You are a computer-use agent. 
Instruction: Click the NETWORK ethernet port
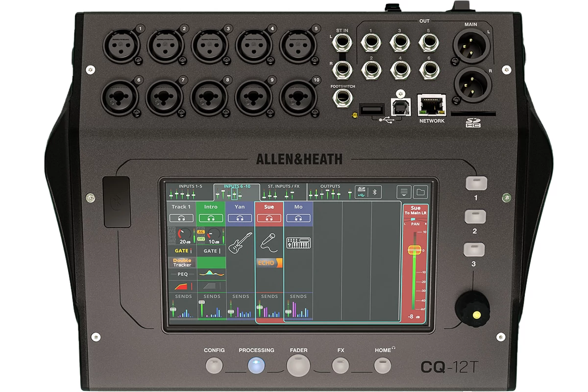click(x=432, y=104)
